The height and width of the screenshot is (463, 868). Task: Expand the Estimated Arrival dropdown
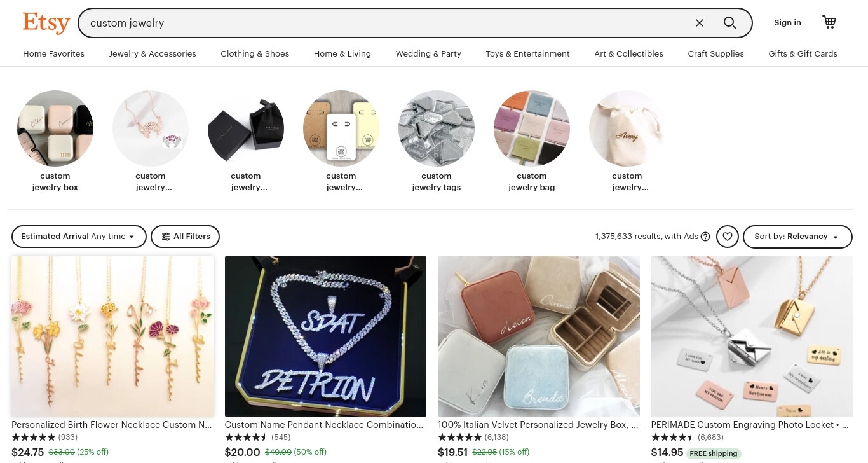pyautogui.click(x=79, y=237)
